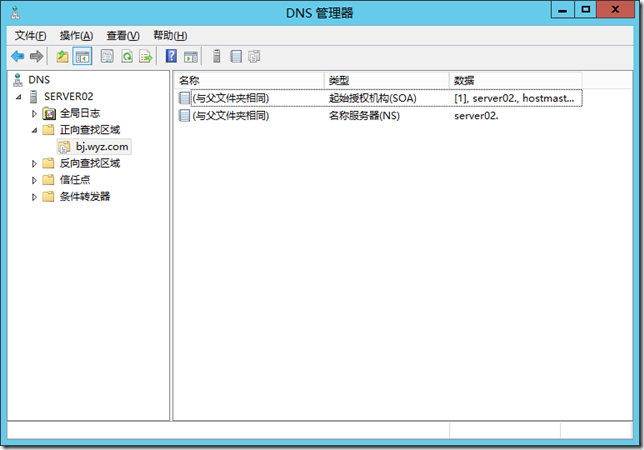Select the 反向查找区域 tree label

(x=90, y=163)
